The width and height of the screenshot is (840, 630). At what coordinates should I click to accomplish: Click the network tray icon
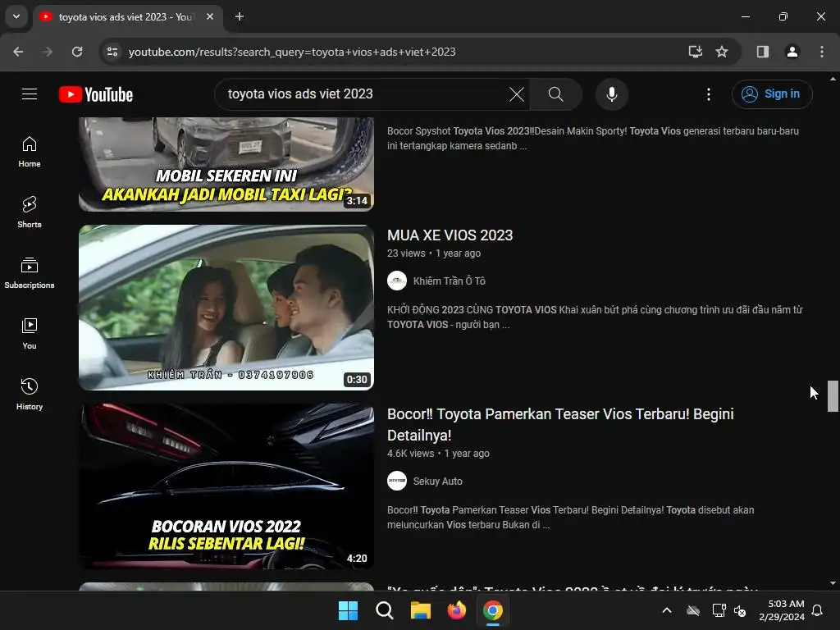[x=719, y=610]
